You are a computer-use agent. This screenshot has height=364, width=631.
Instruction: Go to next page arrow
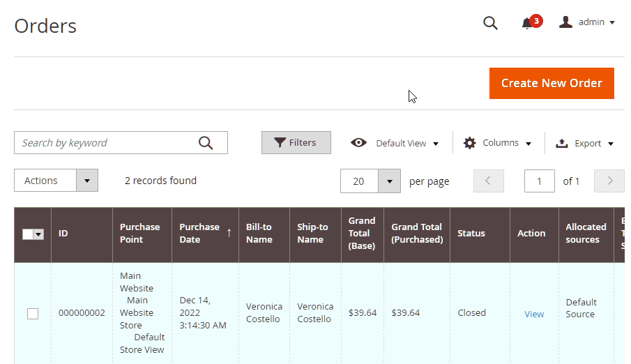click(x=609, y=181)
